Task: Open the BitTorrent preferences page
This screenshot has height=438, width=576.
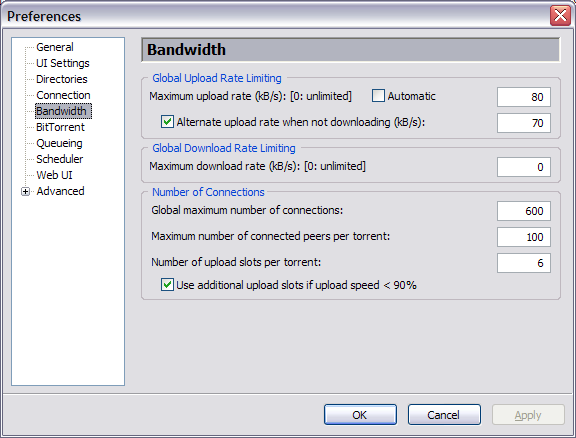Action: [x=60, y=127]
